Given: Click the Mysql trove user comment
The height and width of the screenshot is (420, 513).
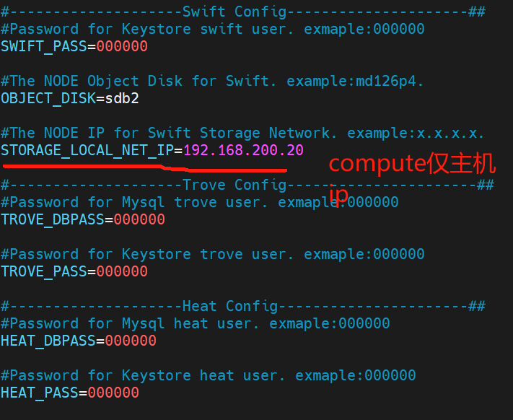Looking at the screenshot, I should [200, 202].
